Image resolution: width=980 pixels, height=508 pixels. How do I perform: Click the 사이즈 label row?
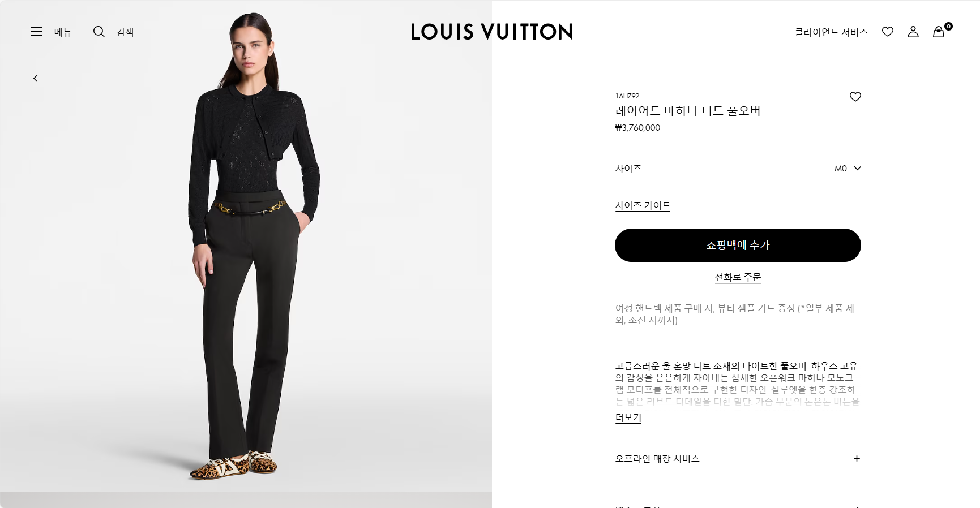(738, 169)
